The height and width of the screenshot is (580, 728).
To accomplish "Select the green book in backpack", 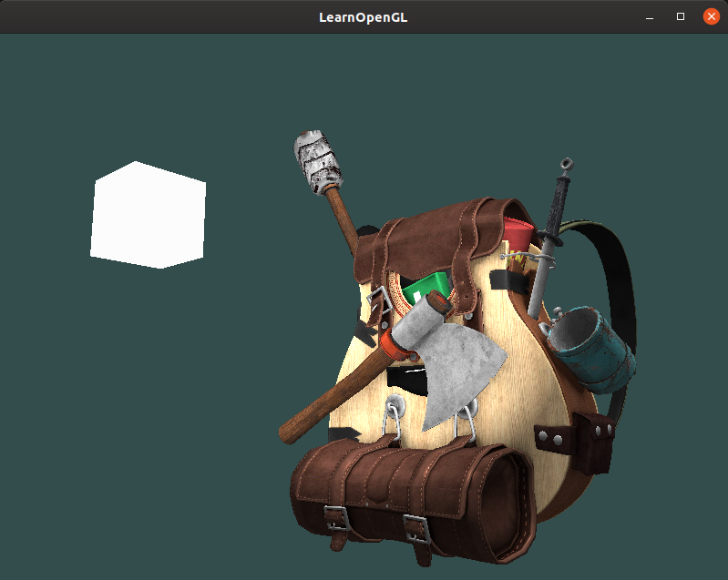I will [426, 290].
